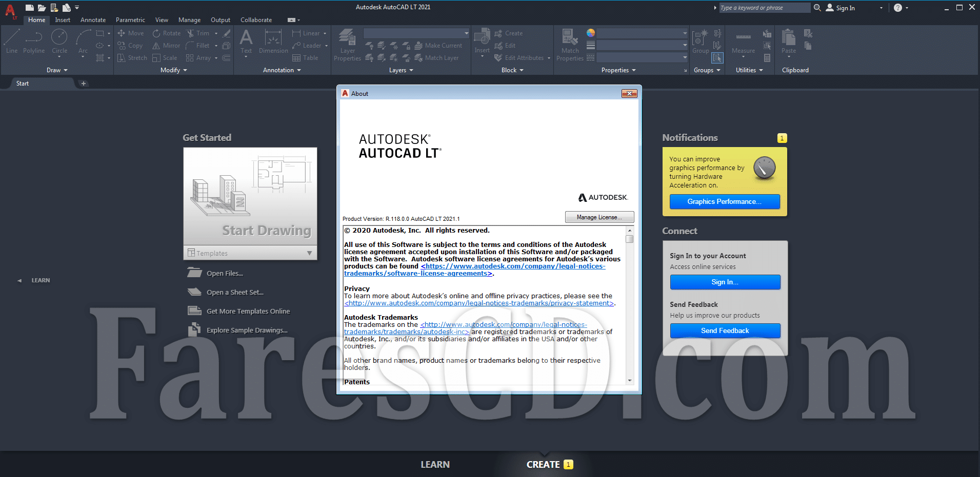The width and height of the screenshot is (980, 477).
Task: Open the Manage ribbon tab
Action: pos(189,20)
